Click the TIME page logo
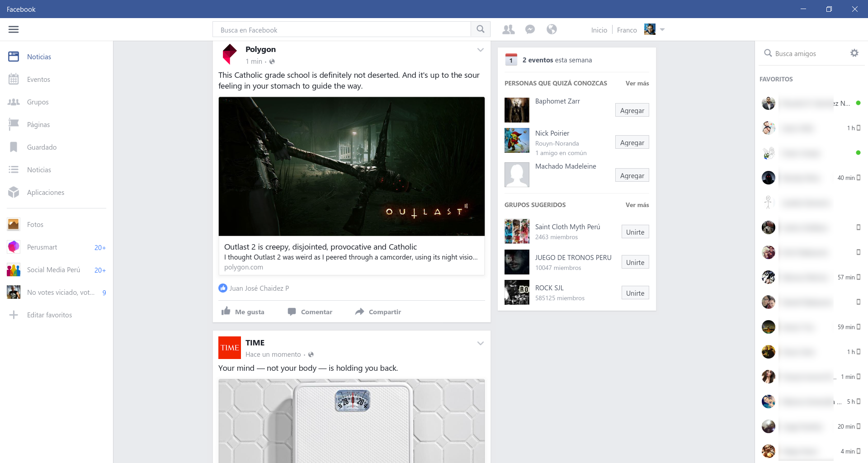This screenshot has height=463, width=868. [230, 348]
